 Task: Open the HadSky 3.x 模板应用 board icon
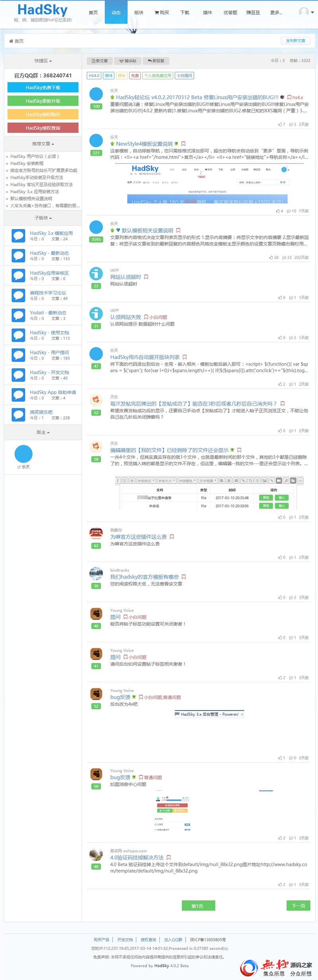(x=18, y=236)
